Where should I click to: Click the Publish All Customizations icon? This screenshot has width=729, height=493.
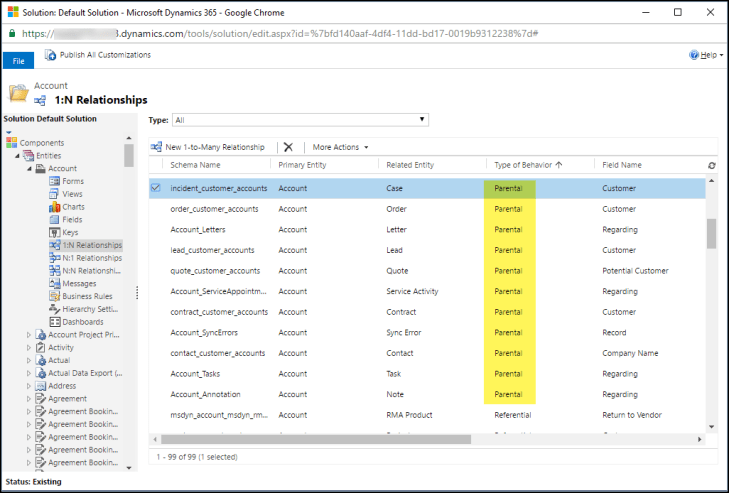point(50,55)
